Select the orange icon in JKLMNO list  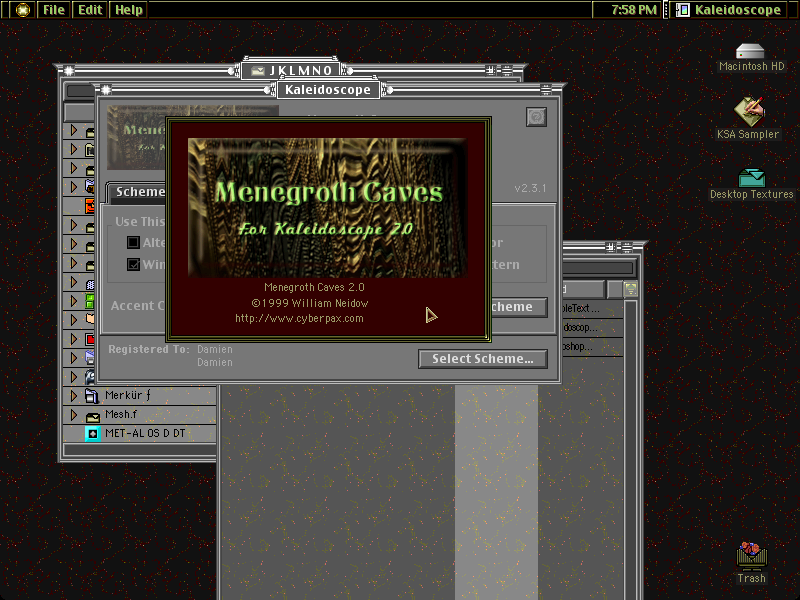(90, 206)
